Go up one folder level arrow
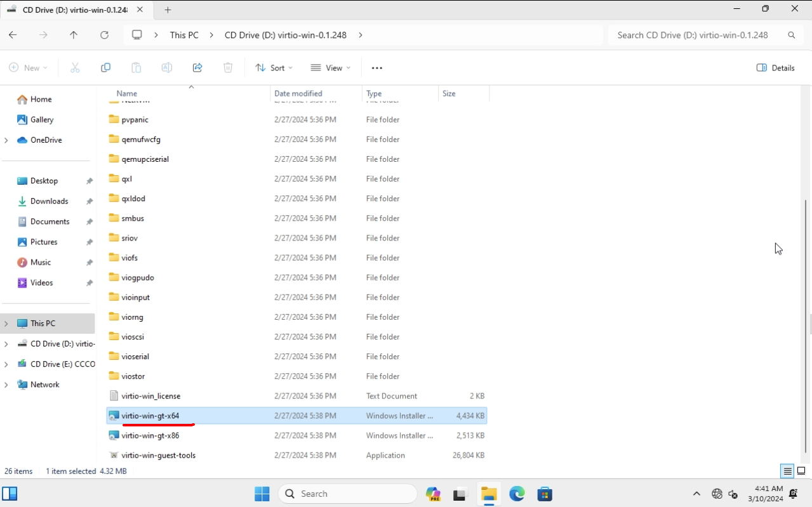812x507 pixels. [x=74, y=35]
